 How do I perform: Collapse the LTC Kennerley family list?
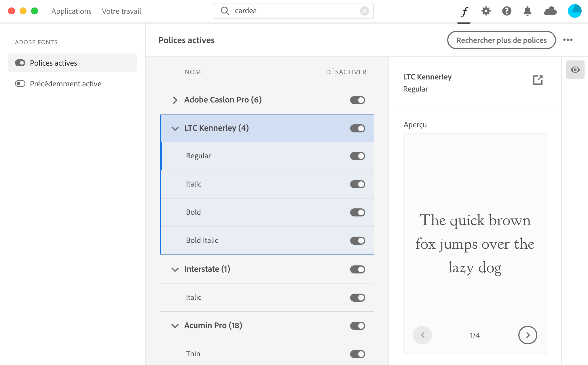[x=175, y=128]
